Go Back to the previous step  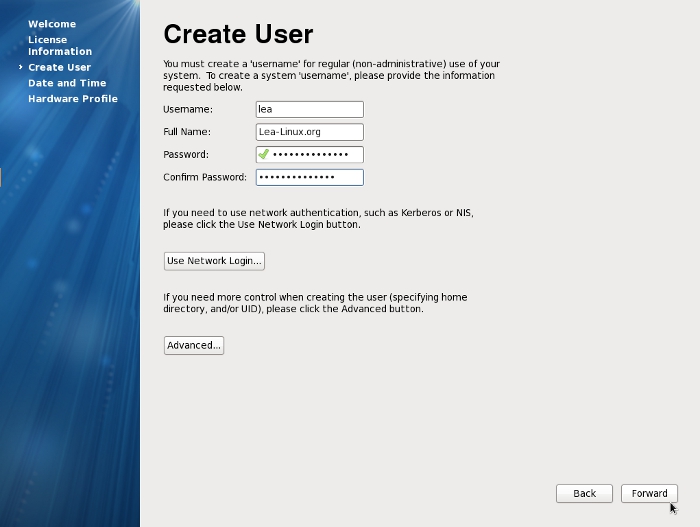click(585, 493)
